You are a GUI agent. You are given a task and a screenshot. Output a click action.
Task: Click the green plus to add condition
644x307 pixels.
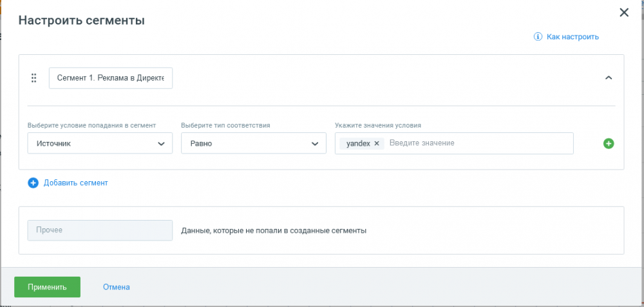609,143
